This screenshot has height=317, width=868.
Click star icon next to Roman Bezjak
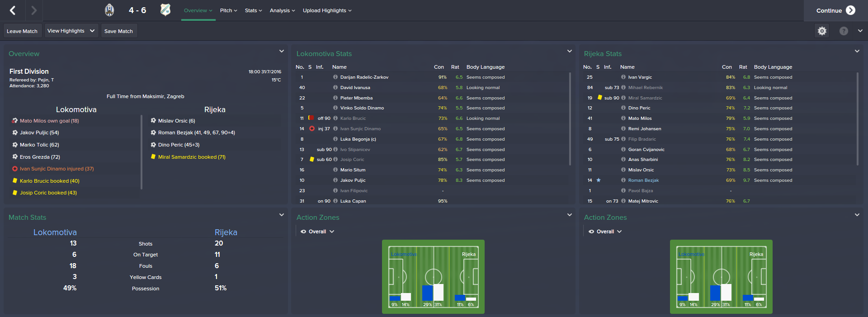[599, 180]
